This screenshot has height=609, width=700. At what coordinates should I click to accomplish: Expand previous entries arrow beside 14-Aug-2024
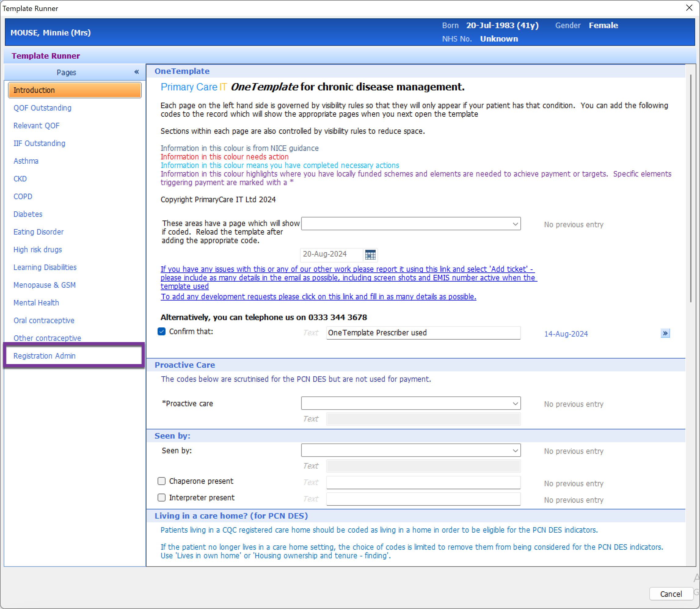point(665,333)
